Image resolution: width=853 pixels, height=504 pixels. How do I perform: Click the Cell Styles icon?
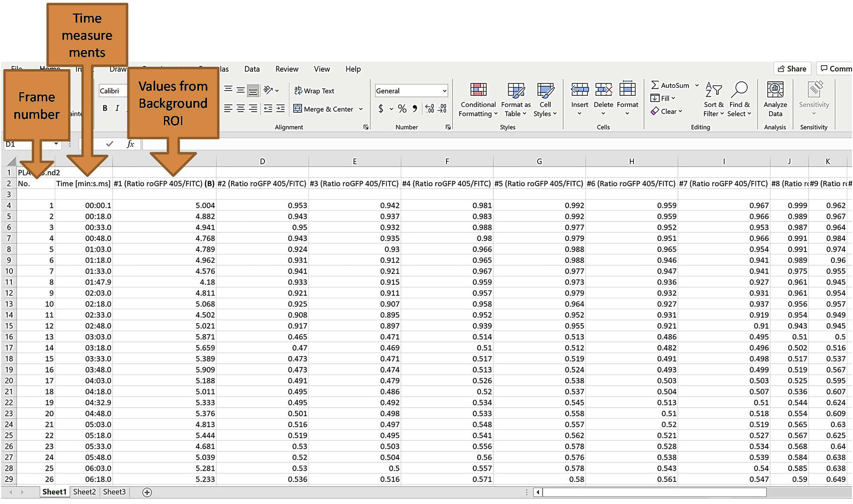point(545,90)
